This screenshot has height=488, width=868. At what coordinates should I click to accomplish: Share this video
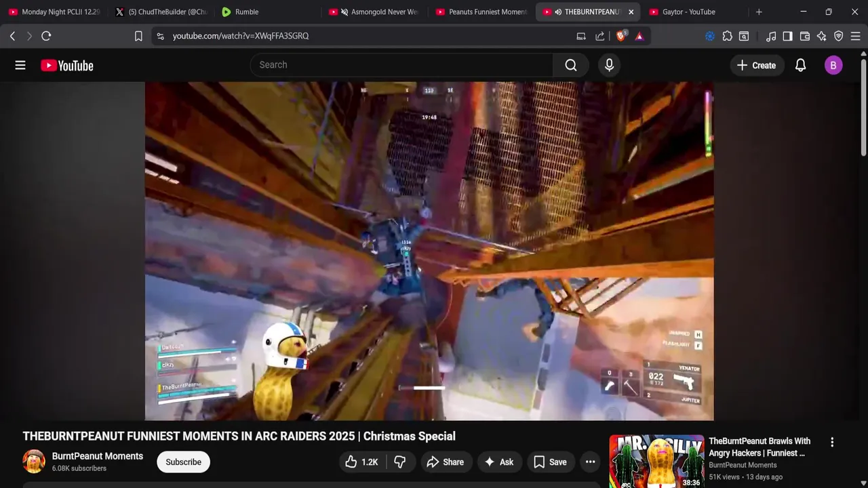coord(446,462)
